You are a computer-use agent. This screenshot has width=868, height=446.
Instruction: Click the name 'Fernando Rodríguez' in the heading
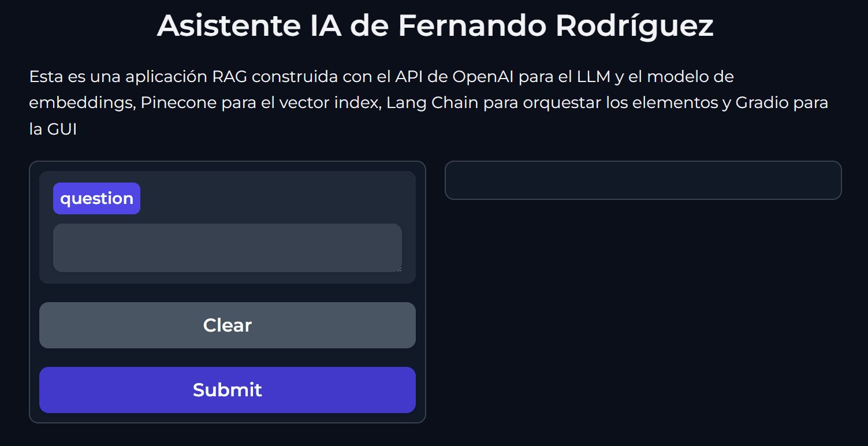coord(556,25)
